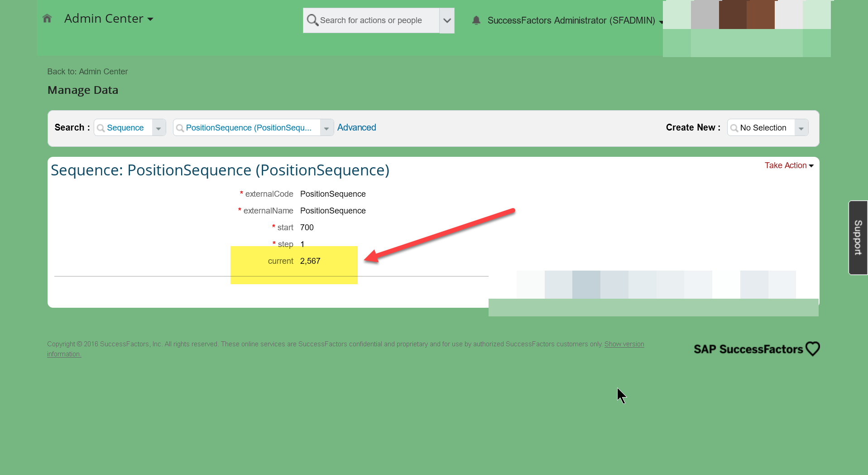The image size is (868, 475).
Task: Click the 'Manage Data' page title
Action: tap(83, 90)
